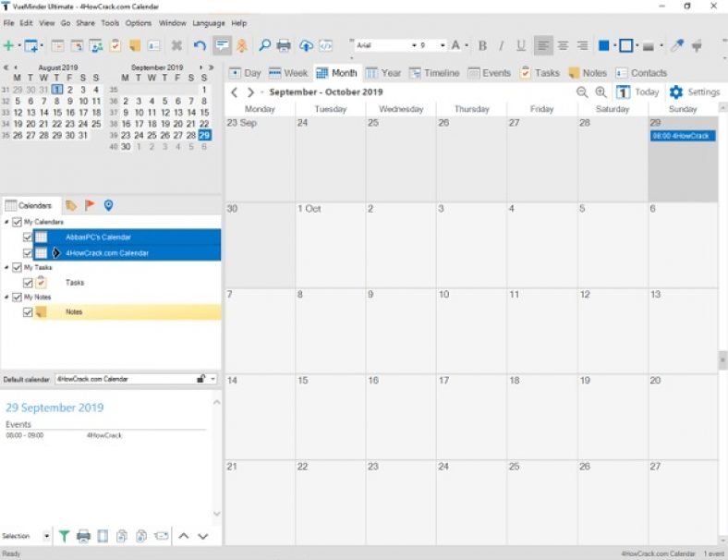
Task: Click the down chevron in details toolbar
Action: click(203, 536)
